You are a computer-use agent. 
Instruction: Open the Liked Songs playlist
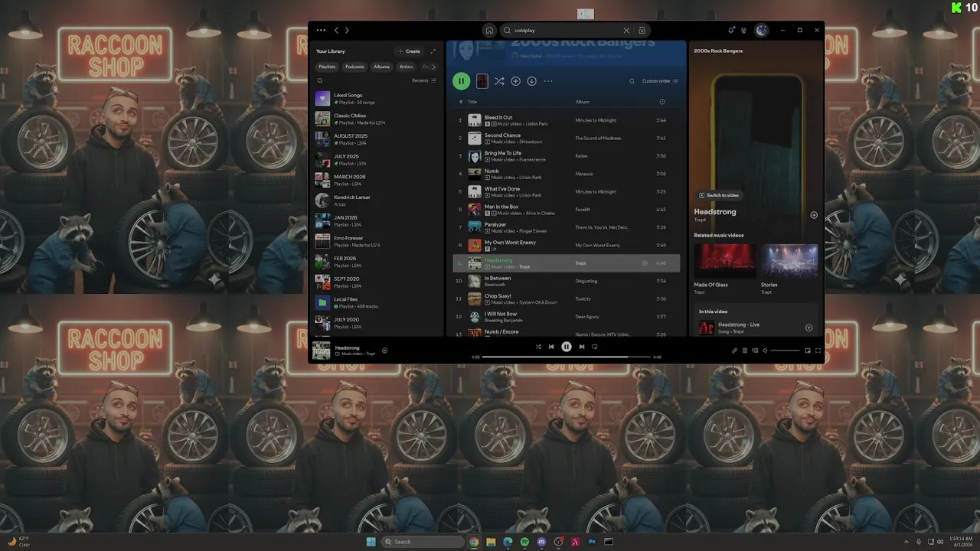pos(377,99)
